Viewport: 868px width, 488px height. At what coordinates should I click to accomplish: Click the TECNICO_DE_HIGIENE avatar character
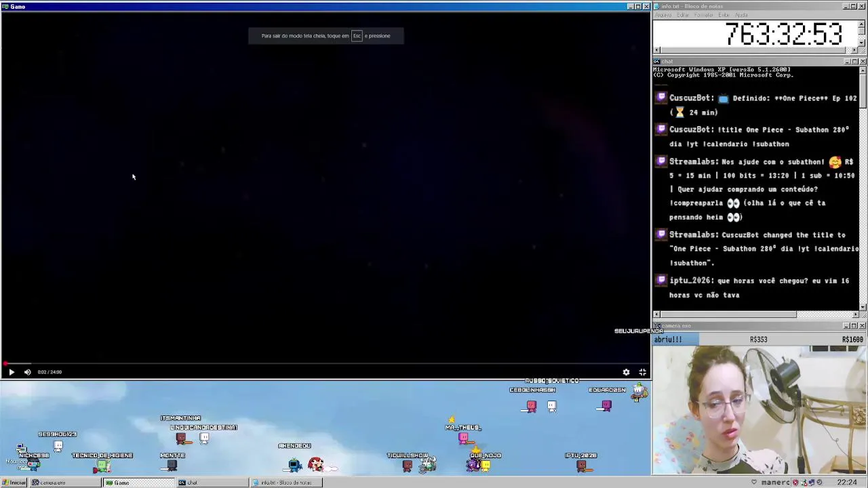(103, 466)
